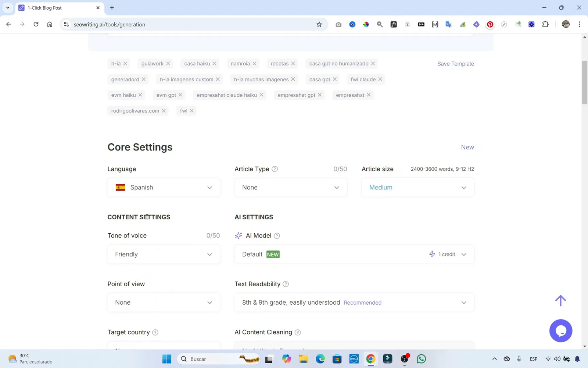Expand the Article size Medium dropdown
This screenshot has width=588, height=368.
coord(417,187)
